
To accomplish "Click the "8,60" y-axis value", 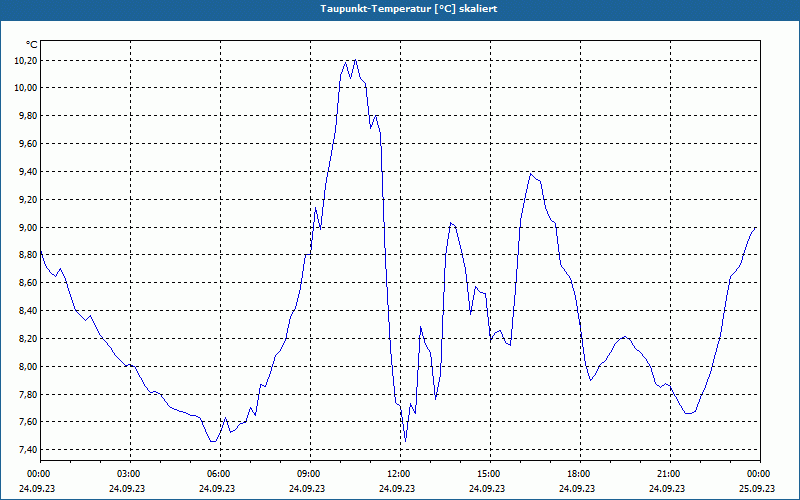I will (x=29, y=282).
